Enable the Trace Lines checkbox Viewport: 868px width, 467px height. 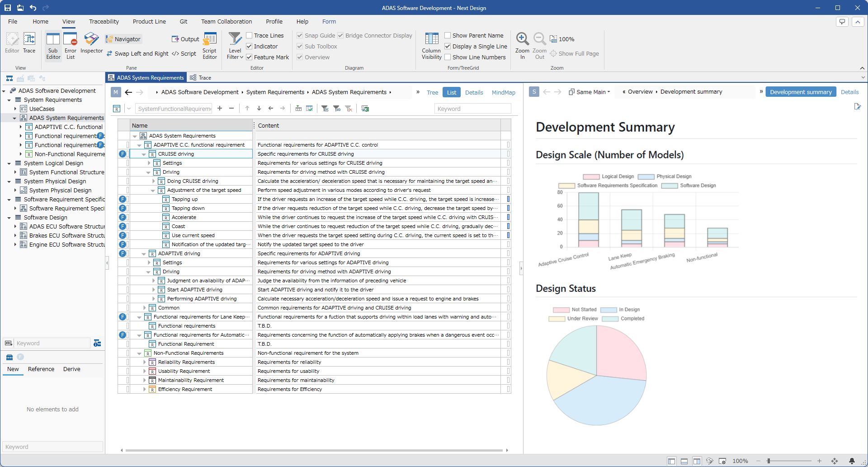tap(249, 35)
